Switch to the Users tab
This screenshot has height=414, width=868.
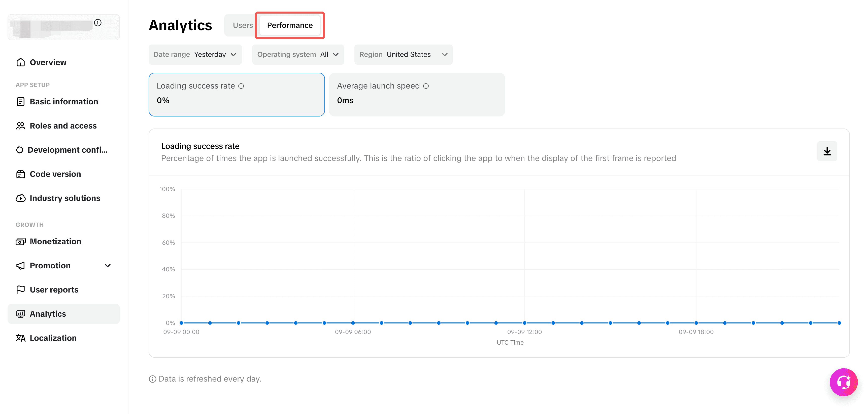coord(243,25)
